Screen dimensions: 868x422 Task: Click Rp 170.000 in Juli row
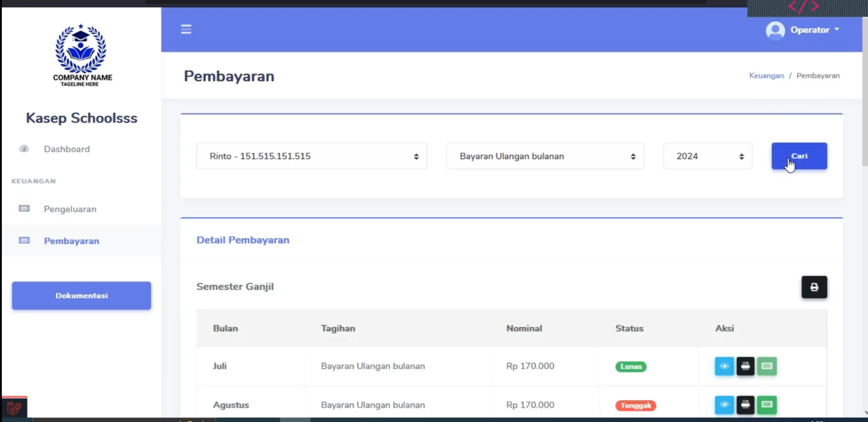click(x=530, y=366)
